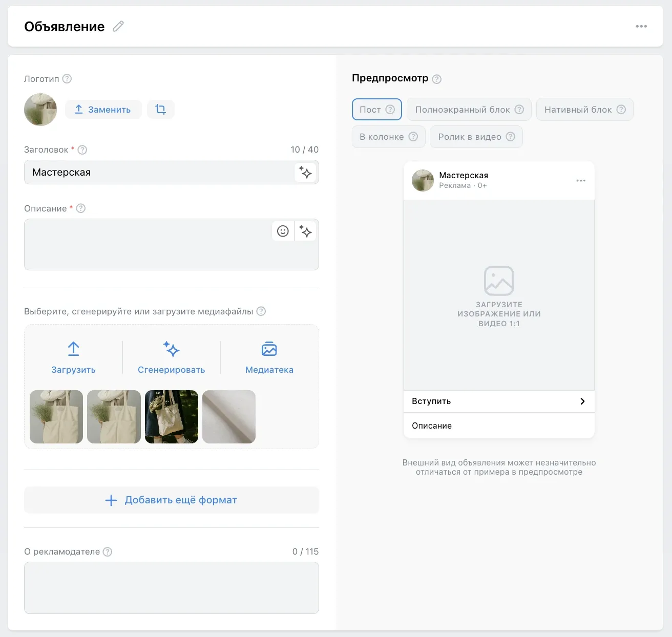The width and height of the screenshot is (672, 637).
Task: Click help icon inside Ролик в видео tab
Action: [x=511, y=137]
